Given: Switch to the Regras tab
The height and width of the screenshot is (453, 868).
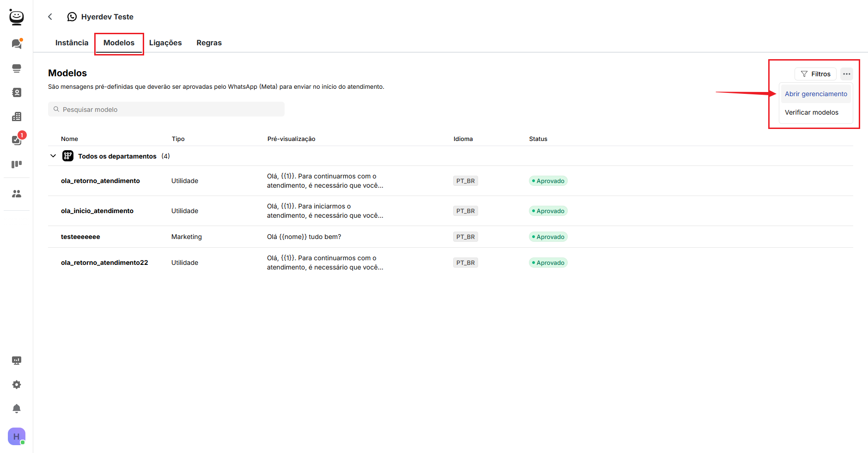Looking at the screenshot, I should coord(209,43).
